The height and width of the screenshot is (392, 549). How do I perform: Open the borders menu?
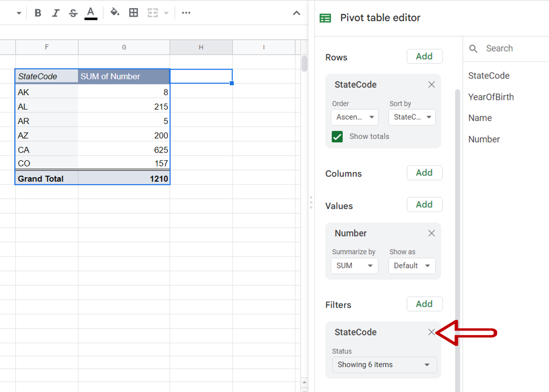pos(133,13)
